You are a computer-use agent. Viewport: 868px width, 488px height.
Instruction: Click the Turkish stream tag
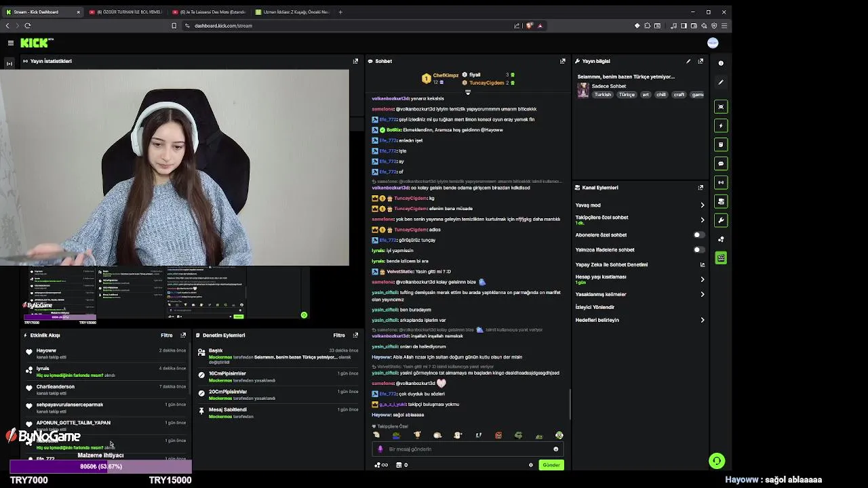click(x=603, y=95)
